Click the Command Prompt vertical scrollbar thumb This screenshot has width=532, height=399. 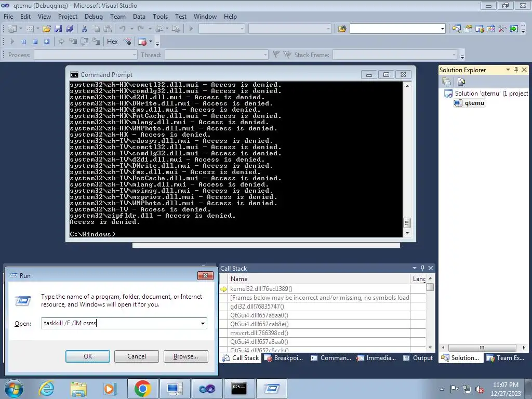407,223
